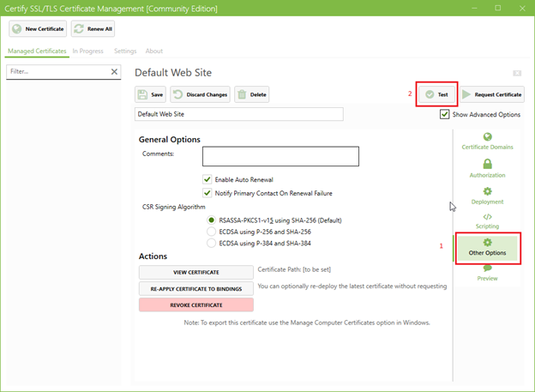The image size is (535, 392).
Task: Clear the filter with the X icon
Action: click(x=114, y=72)
